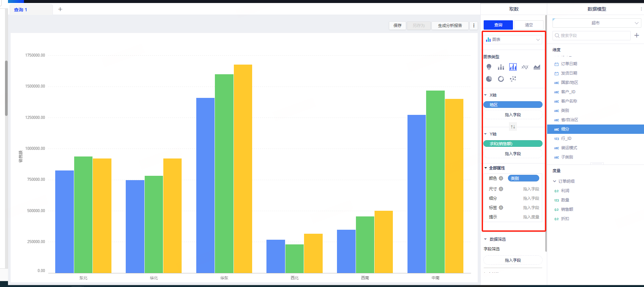Open the 颜色 (color) settings gear

tap(501, 178)
